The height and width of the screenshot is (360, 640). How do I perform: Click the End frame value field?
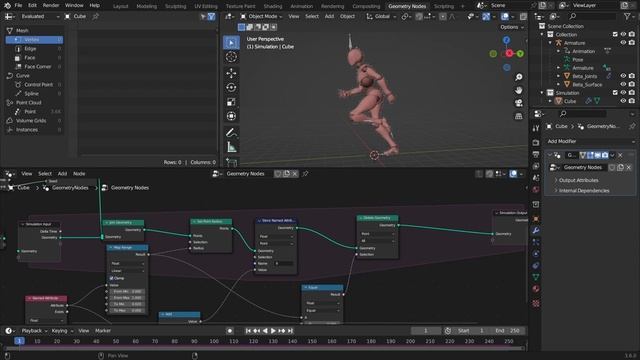(x=508, y=331)
